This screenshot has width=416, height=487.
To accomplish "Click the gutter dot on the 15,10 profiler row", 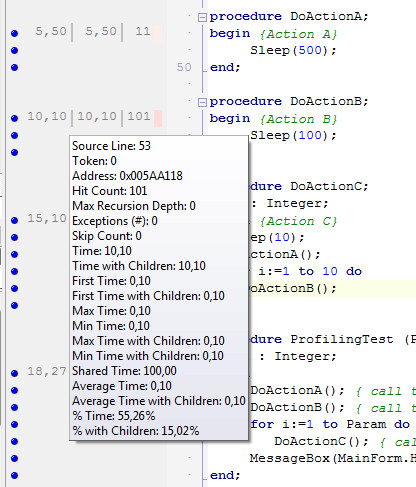I will point(14,220).
